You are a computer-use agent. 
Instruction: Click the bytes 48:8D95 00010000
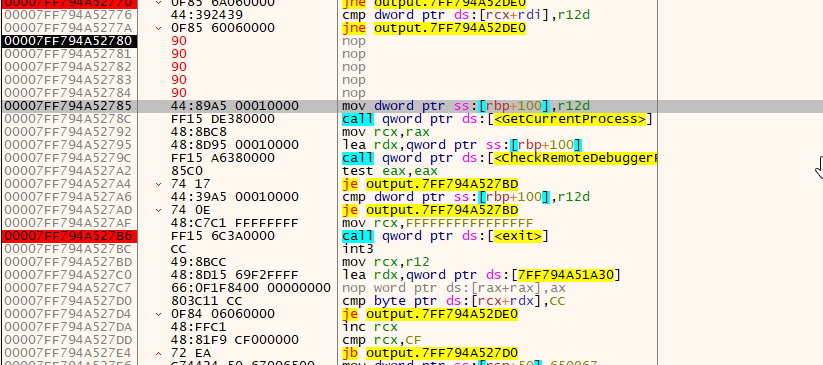tap(235, 145)
